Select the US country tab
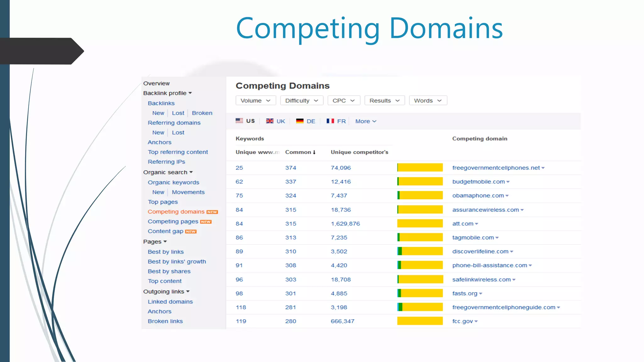 [245, 121]
